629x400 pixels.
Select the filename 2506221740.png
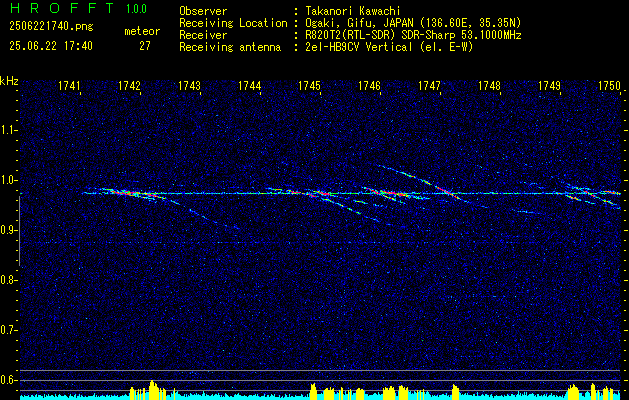click(x=51, y=27)
